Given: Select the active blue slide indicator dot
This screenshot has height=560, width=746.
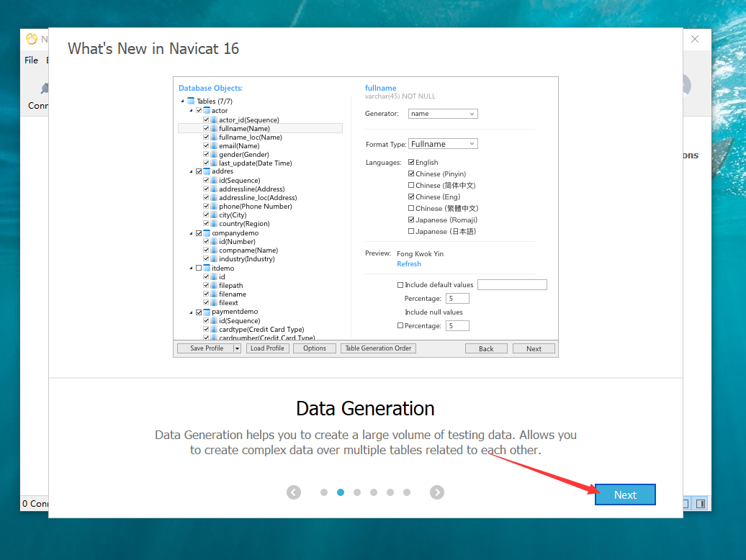Looking at the screenshot, I should point(341,492).
